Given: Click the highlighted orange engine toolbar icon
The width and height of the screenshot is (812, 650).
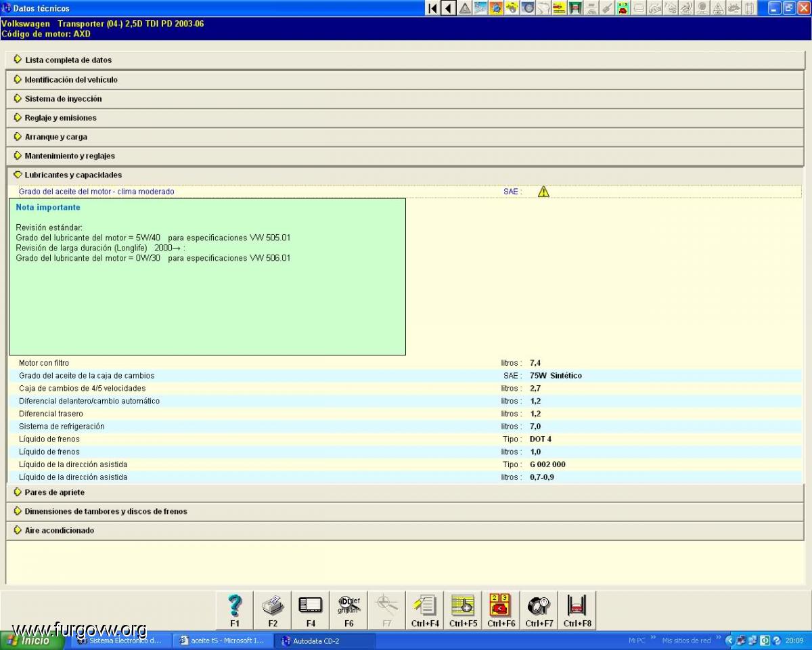Looking at the screenshot, I should 496,8.
